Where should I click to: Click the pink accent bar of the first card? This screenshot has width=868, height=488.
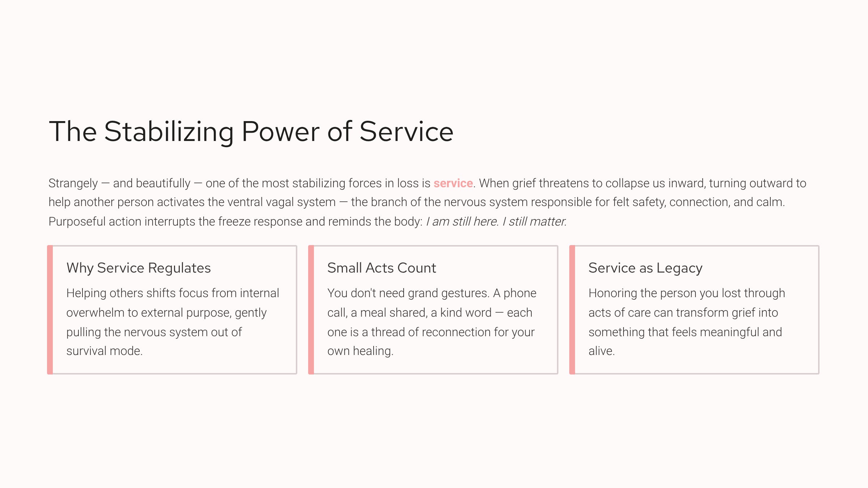coord(50,310)
